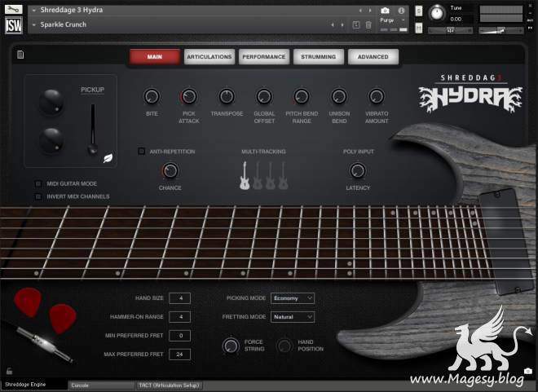This screenshot has width=538, height=392.
Task: Click the Poly Input Latency knob
Action: (358, 171)
